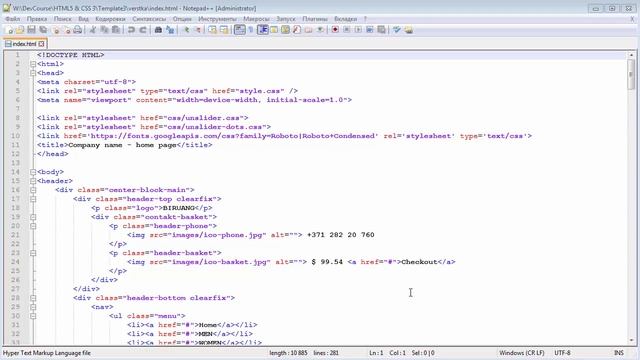The width and height of the screenshot is (640, 360).
Task: Run macro multiple times icon
Action: coord(370,30)
